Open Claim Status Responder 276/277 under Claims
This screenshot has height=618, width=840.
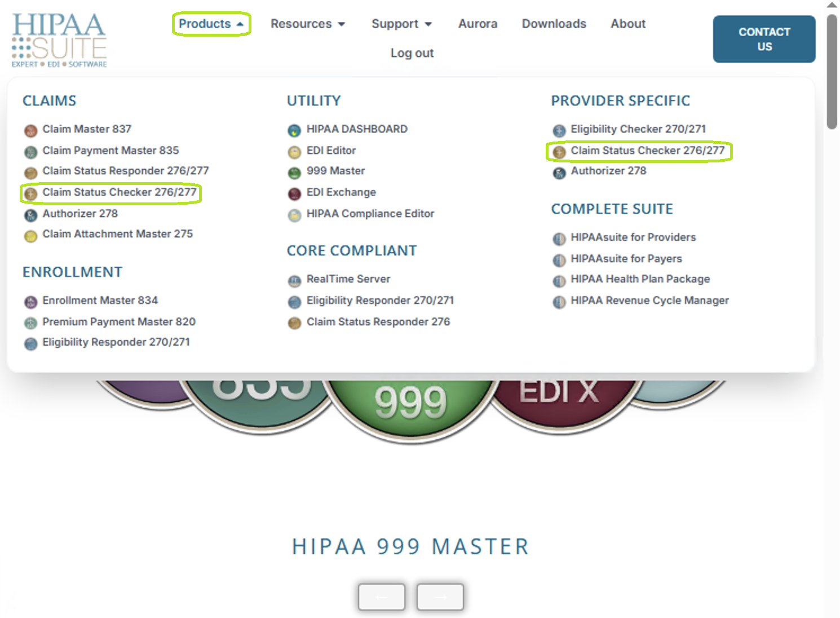(126, 171)
